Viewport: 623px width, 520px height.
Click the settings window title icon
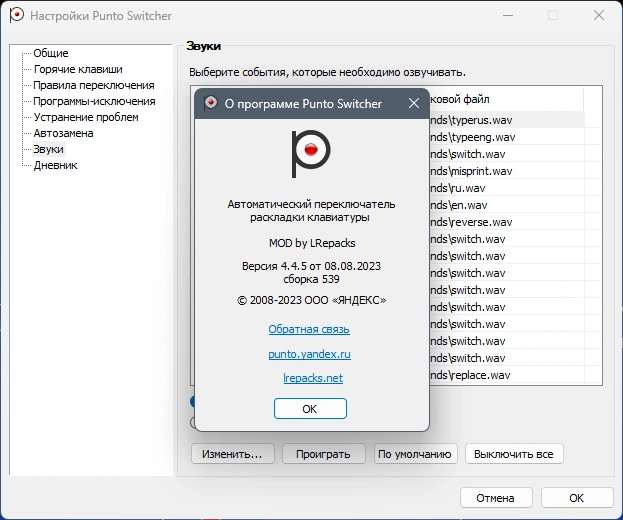click(x=16, y=15)
